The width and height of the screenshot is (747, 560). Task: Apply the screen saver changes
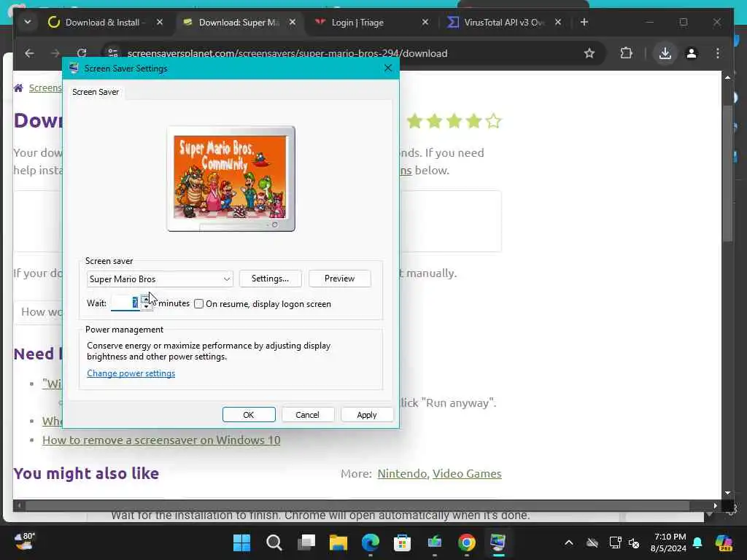[367, 415]
